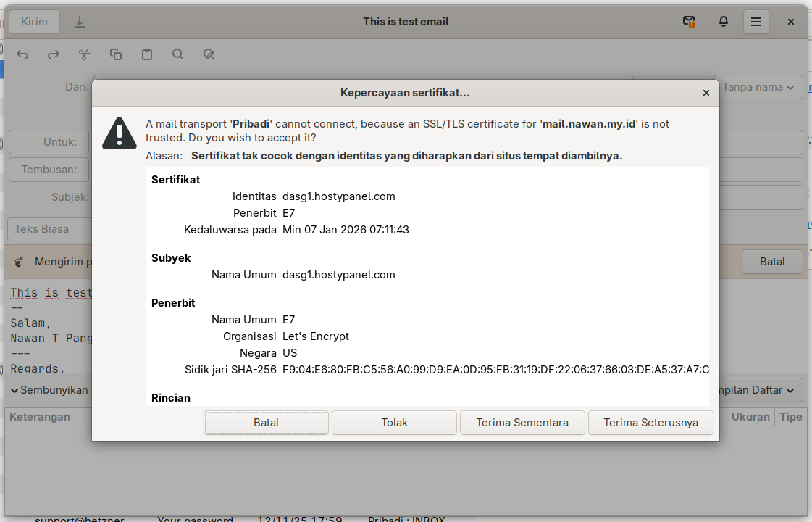The height and width of the screenshot is (522, 812).
Task: Click the Kirim send button
Action: [x=34, y=22]
